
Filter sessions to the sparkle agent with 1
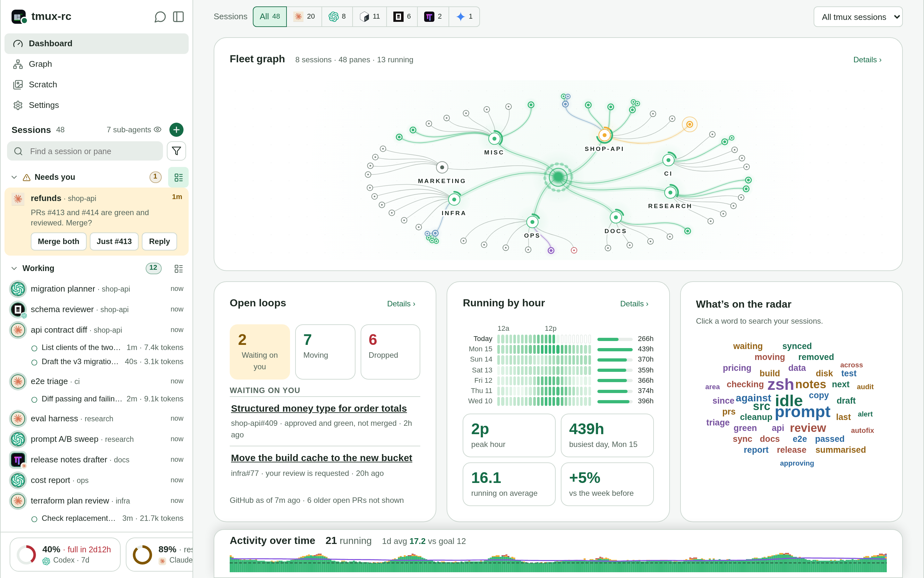pyautogui.click(x=464, y=17)
